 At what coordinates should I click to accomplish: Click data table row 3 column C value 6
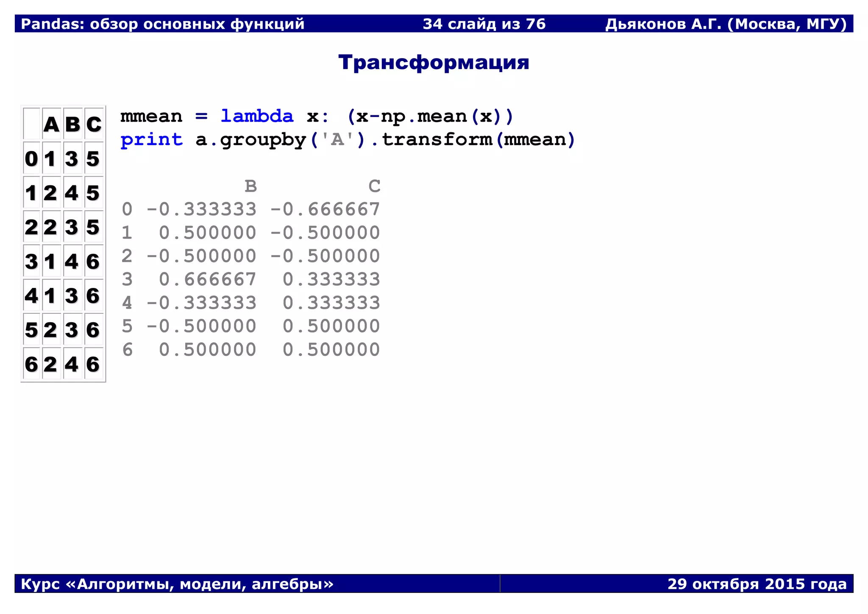94,261
